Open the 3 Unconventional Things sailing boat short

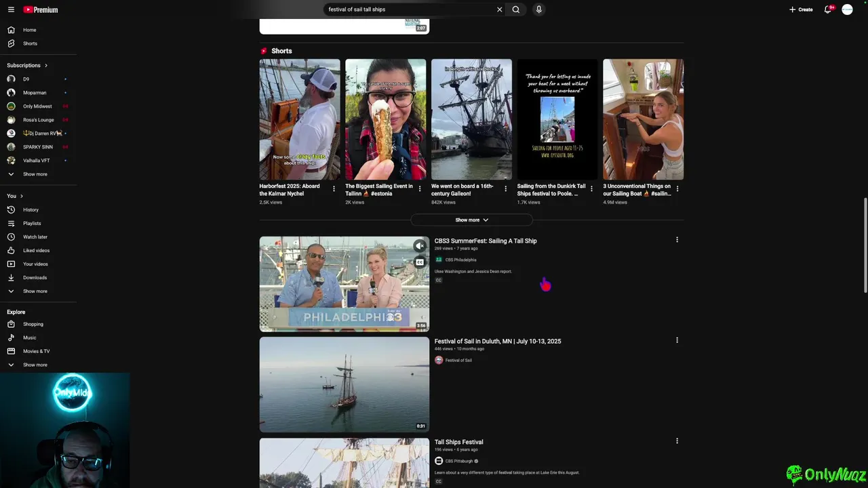(643, 119)
